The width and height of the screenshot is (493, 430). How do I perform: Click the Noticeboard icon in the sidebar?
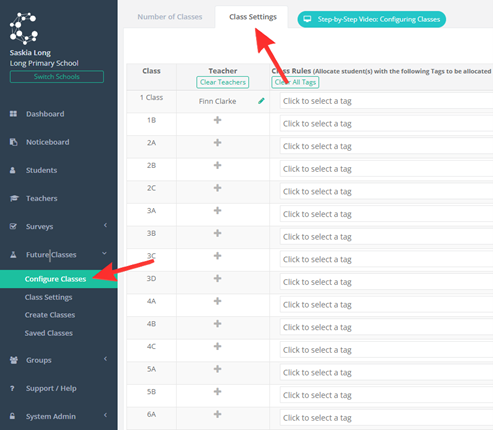click(x=13, y=142)
